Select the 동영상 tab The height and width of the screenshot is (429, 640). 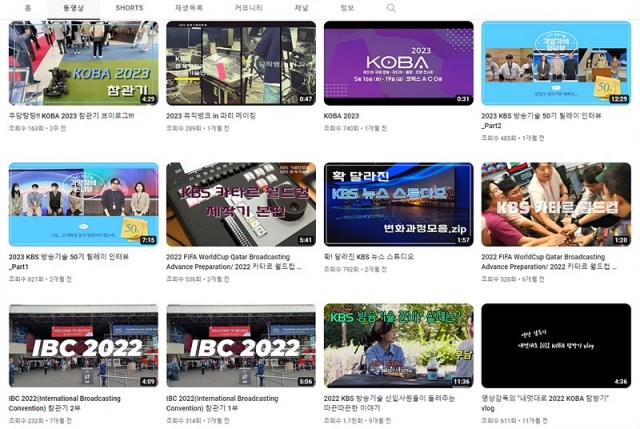(73, 8)
